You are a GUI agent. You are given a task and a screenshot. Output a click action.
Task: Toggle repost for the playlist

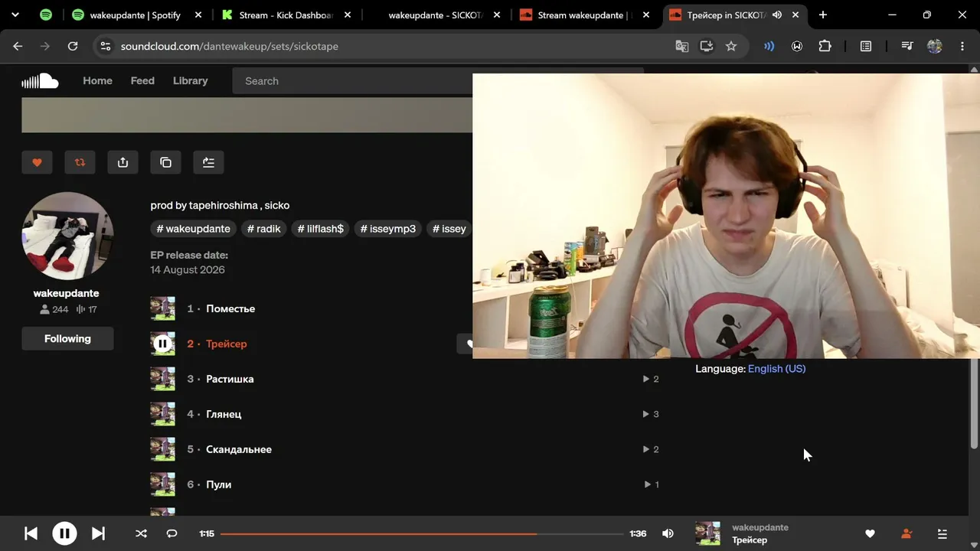[x=80, y=162]
